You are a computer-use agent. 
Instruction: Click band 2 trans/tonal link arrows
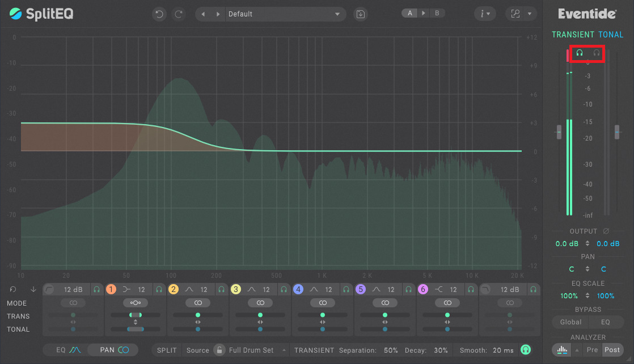pyautogui.click(x=198, y=323)
